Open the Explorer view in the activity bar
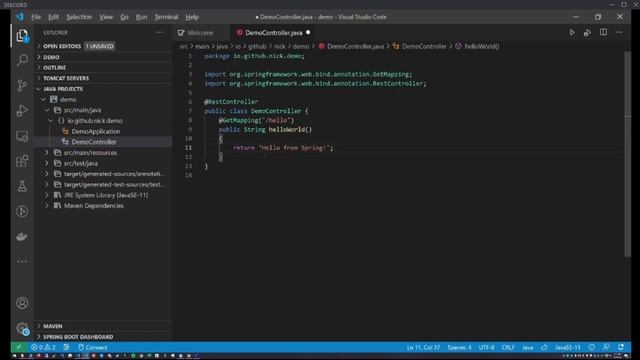 point(22,36)
